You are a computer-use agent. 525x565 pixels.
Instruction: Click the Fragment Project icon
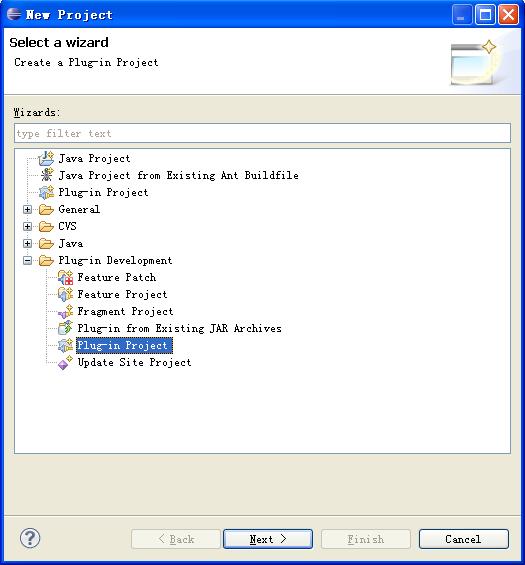[x=66, y=312]
